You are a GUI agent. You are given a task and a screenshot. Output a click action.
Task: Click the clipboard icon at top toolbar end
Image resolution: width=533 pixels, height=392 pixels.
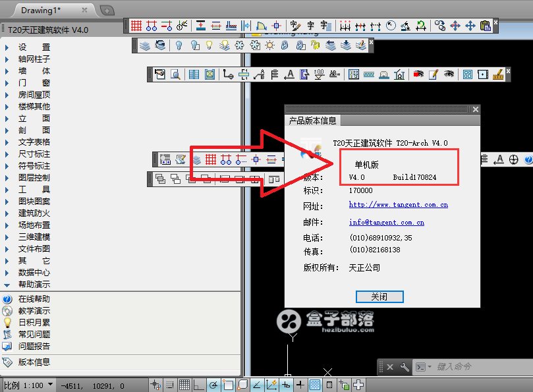point(486,26)
